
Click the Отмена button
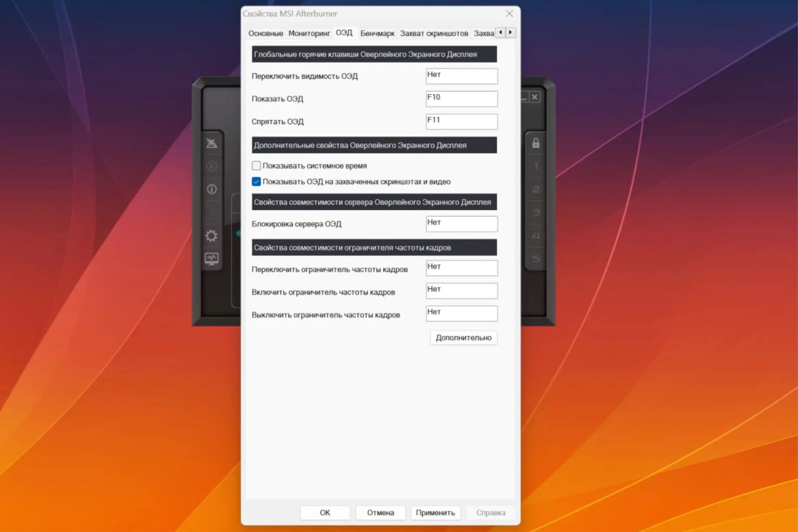380,512
